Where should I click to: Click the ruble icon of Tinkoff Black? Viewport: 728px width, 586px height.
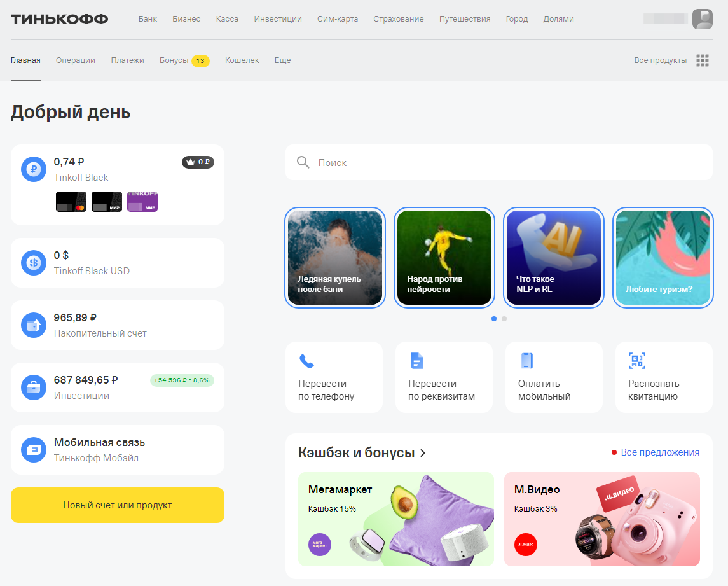(x=34, y=169)
